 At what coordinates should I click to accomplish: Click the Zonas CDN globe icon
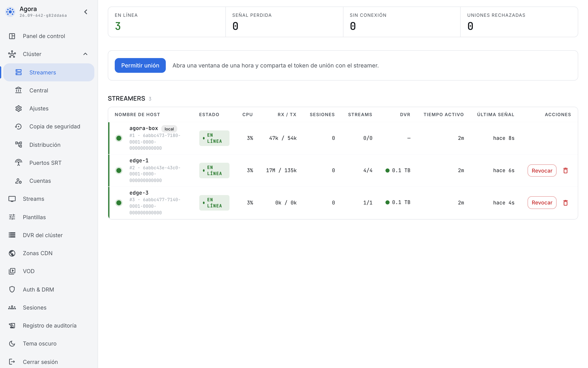tap(12, 253)
